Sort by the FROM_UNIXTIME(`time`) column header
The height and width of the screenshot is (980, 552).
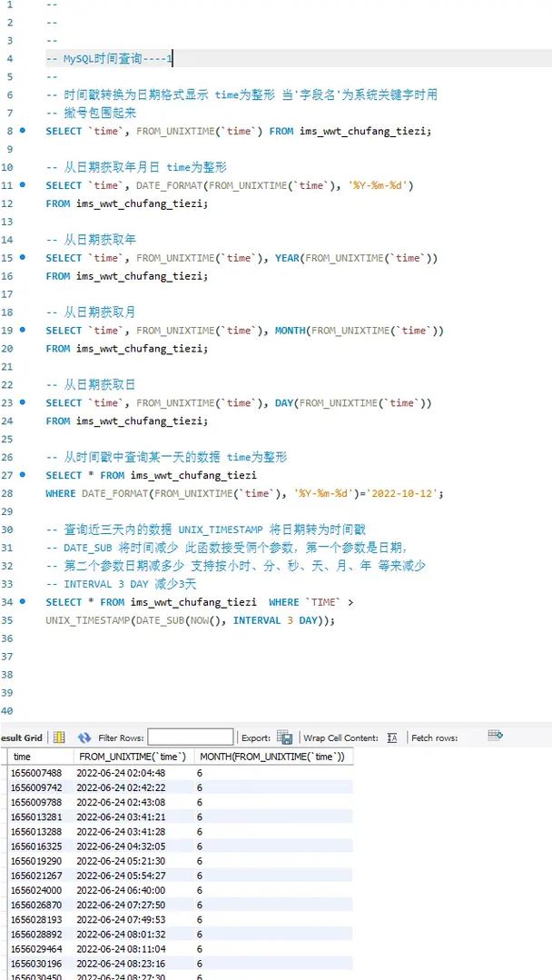tap(133, 757)
